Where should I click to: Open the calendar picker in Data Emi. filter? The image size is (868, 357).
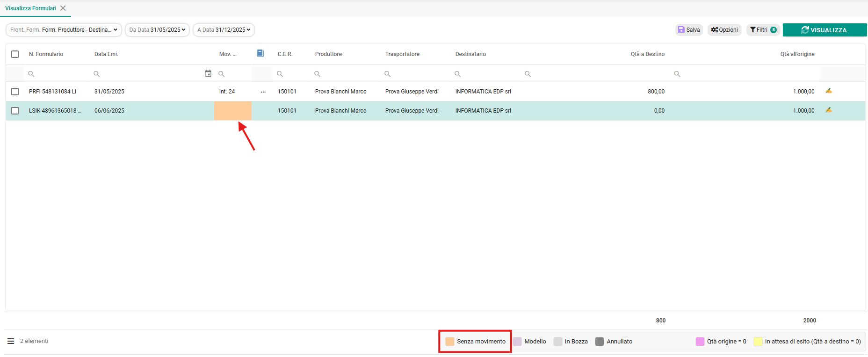[x=208, y=73]
